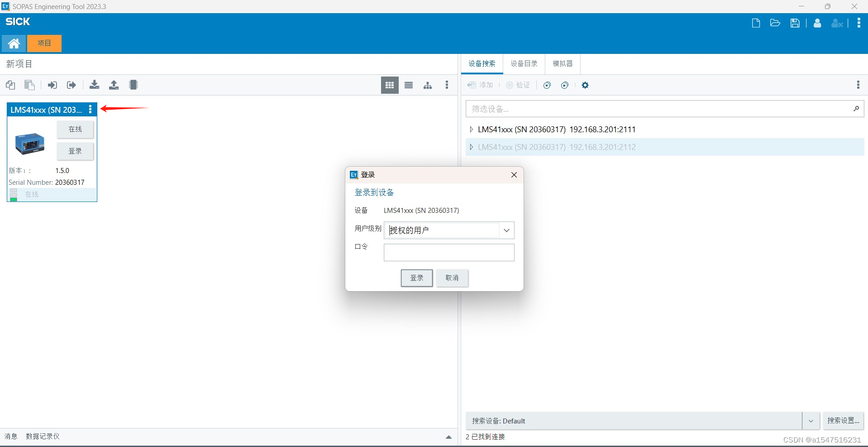The height and width of the screenshot is (447, 868).
Task: Close the 登录 dialog
Action: (514, 175)
